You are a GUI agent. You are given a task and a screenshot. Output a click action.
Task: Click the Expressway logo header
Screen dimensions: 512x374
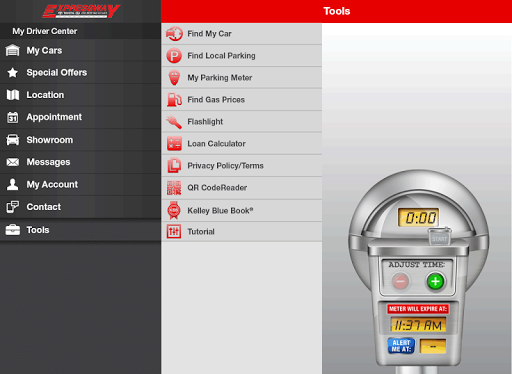click(81, 11)
